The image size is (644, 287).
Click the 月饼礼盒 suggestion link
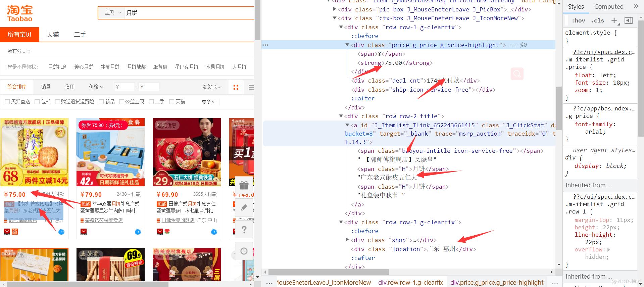pyautogui.click(x=57, y=67)
